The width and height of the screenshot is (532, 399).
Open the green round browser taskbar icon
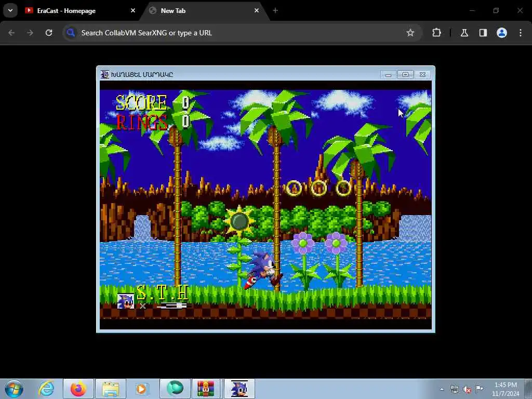[x=175, y=389]
